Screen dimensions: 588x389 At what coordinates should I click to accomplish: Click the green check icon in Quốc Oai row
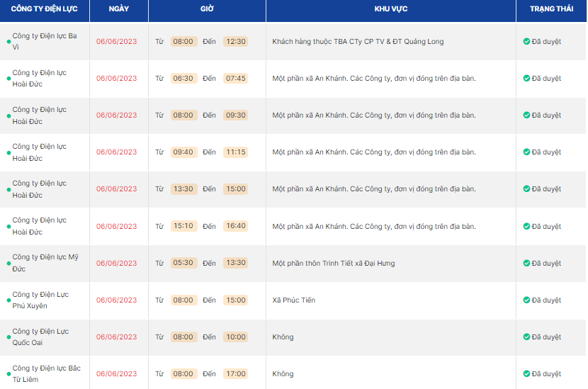[526, 337]
